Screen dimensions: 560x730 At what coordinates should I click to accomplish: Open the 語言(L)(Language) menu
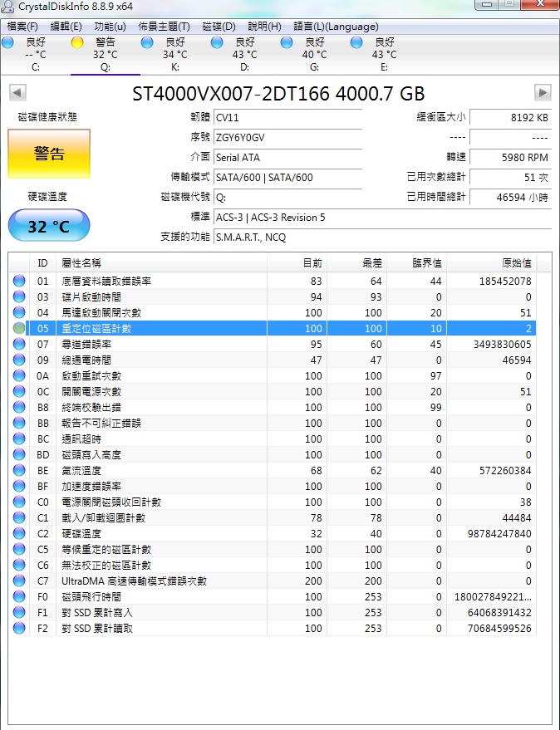[336, 27]
